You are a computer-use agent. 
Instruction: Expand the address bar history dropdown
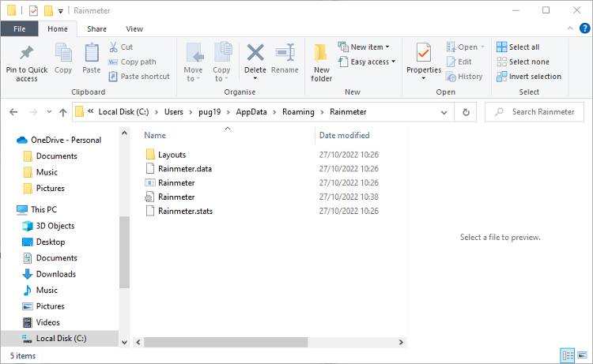coord(444,112)
